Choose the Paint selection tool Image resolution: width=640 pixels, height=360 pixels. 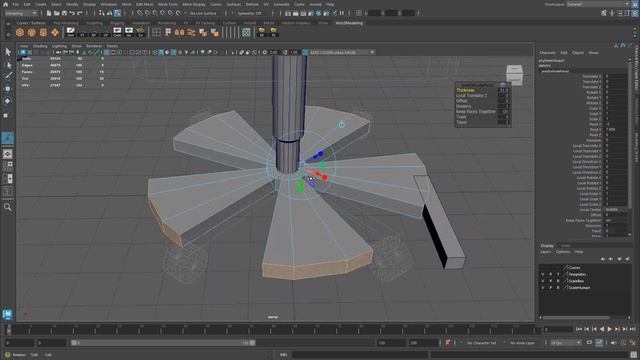[8, 76]
